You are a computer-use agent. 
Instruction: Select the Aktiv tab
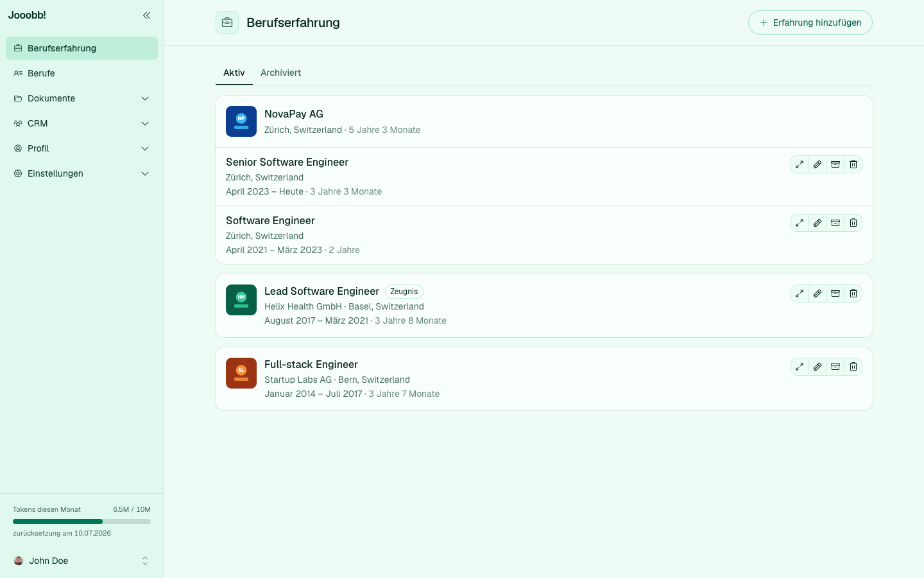click(234, 73)
